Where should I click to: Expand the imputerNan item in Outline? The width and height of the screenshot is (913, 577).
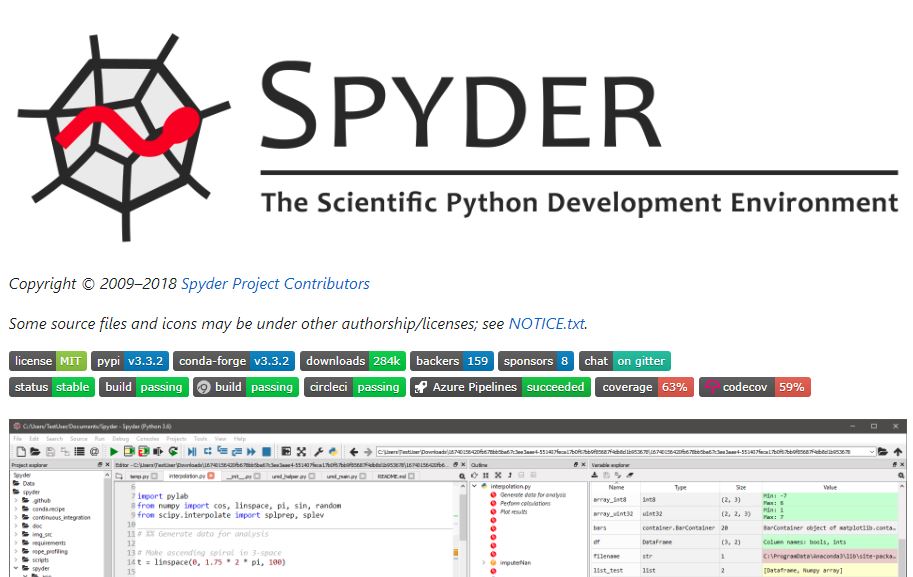(x=484, y=563)
